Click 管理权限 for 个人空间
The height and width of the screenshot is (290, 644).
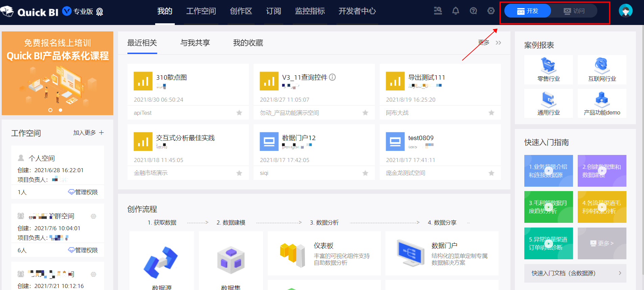click(x=83, y=192)
